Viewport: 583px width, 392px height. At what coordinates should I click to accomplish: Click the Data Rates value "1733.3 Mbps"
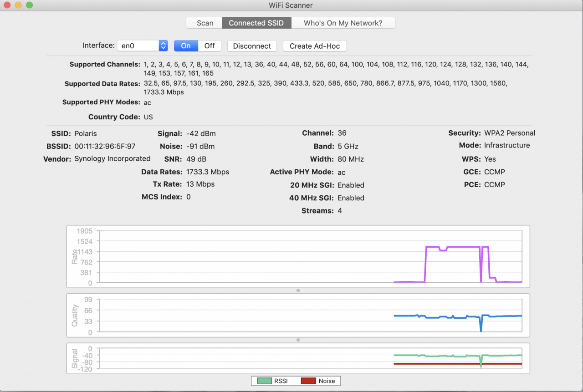tap(208, 172)
